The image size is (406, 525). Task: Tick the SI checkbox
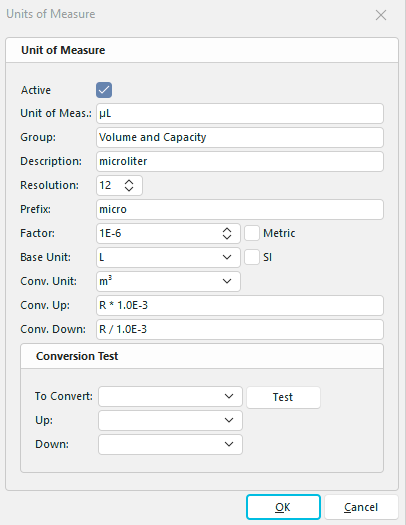pos(252,257)
